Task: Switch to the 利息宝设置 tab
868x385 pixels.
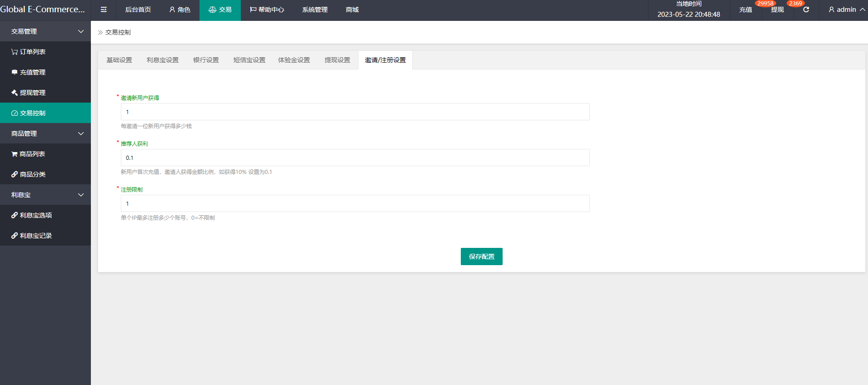Action: point(163,60)
